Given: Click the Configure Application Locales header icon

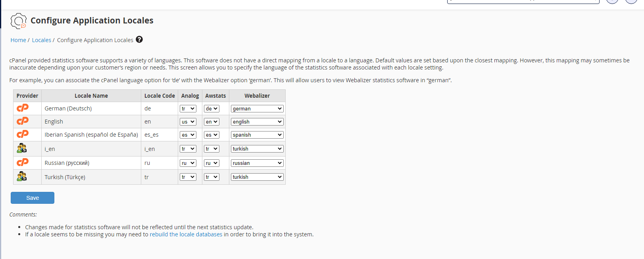Looking at the screenshot, I should [x=19, y=21].
